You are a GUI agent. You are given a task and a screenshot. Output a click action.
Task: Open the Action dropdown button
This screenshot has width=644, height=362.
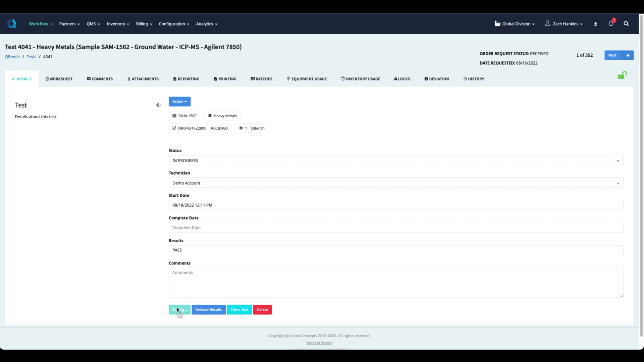coord(179,102)
